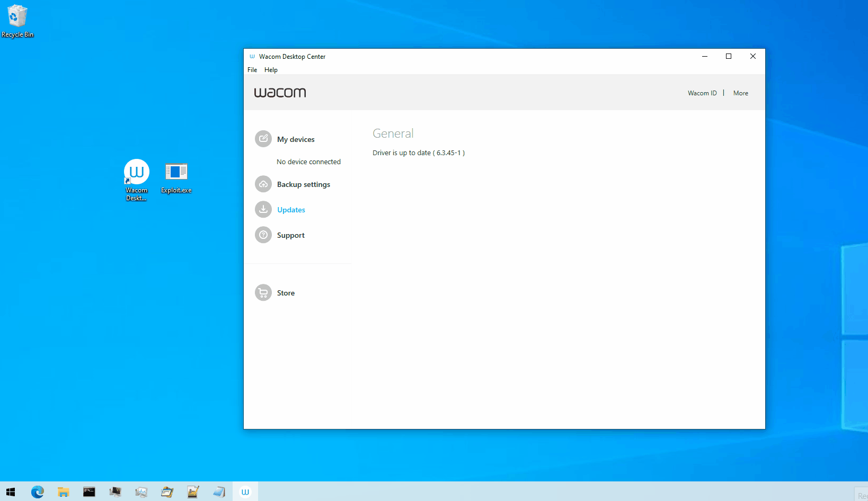The width and height of the screenshot is (868, 501).
Task: Minimize the Wacom Desktop Center window
Action: (x=705, y=56)
